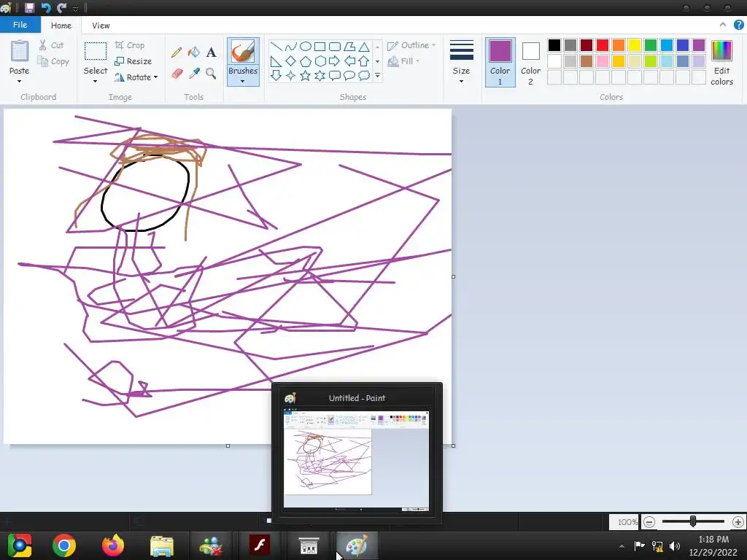Screen dimensions: 747x560
Task: Choose the Four-point star shape
Action: [290, 75]
